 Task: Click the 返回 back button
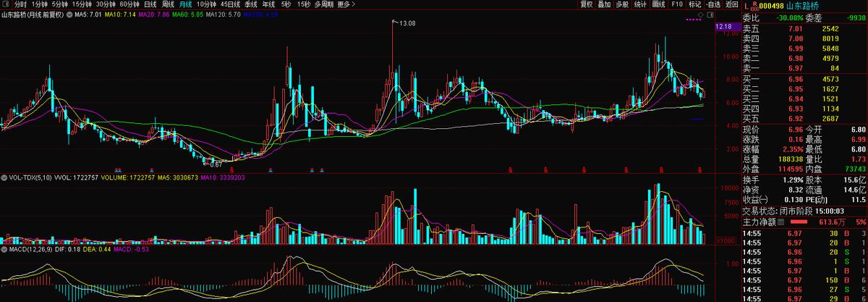point(731,4)
